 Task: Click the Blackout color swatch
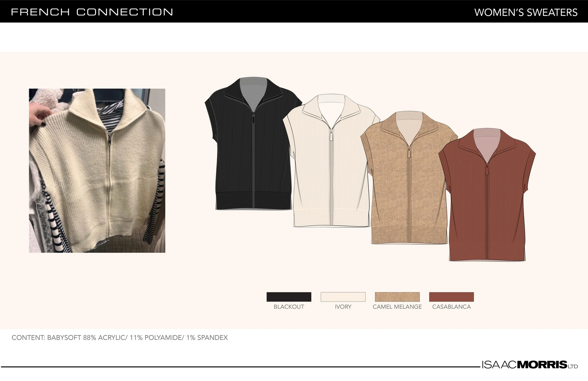289,297
